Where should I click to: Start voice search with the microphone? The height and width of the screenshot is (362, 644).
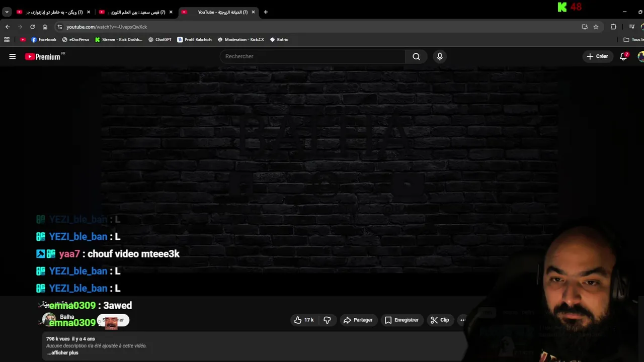pos(440,56)
